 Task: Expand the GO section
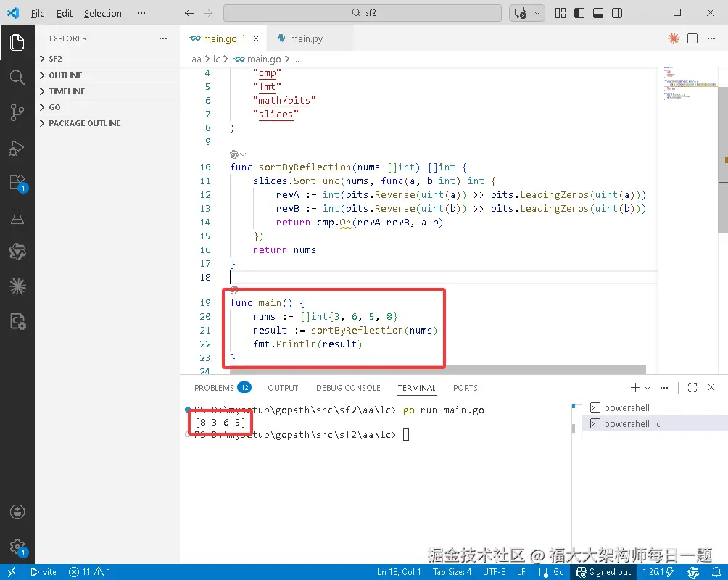107,107
